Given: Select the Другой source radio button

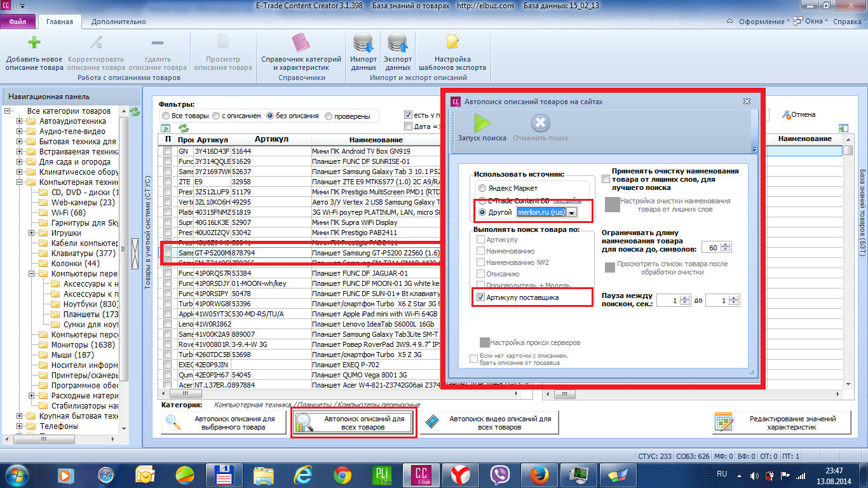Looking at the screenshot, I should pos(483,212).
